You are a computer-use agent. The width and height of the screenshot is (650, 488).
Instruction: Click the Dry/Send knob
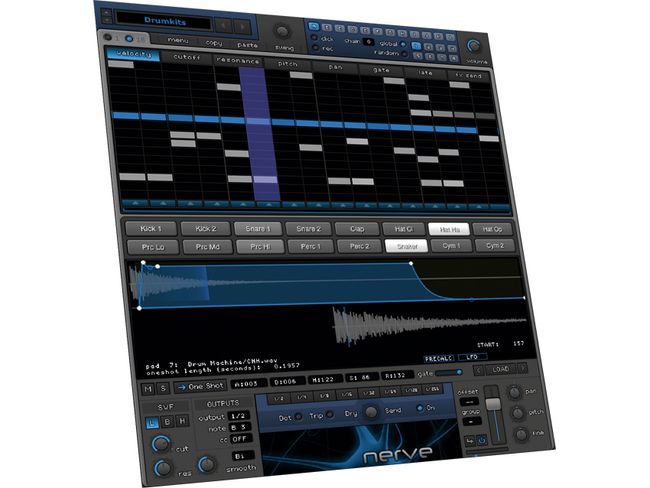point(371,412)
